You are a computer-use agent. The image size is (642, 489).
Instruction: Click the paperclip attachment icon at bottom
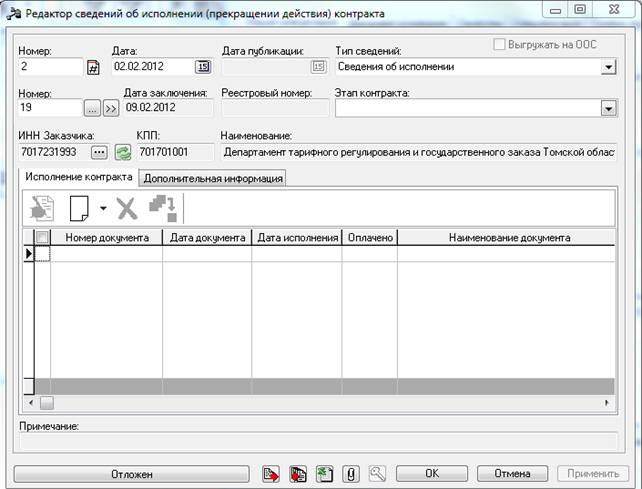[x=351, y=473]
